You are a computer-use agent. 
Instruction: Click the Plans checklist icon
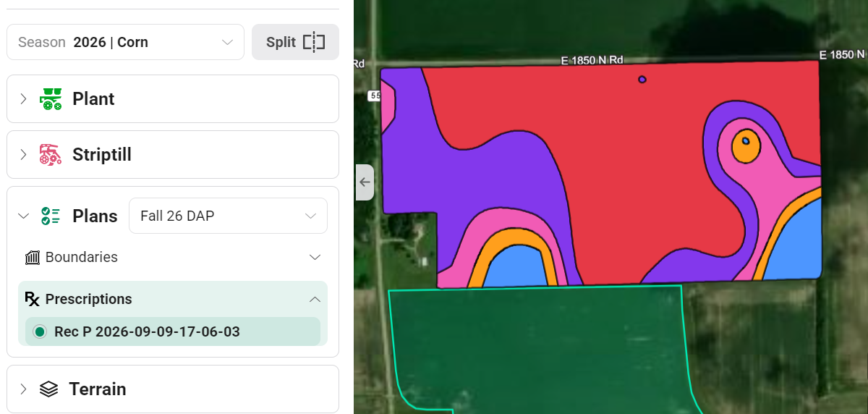click(x=51, y=216)
